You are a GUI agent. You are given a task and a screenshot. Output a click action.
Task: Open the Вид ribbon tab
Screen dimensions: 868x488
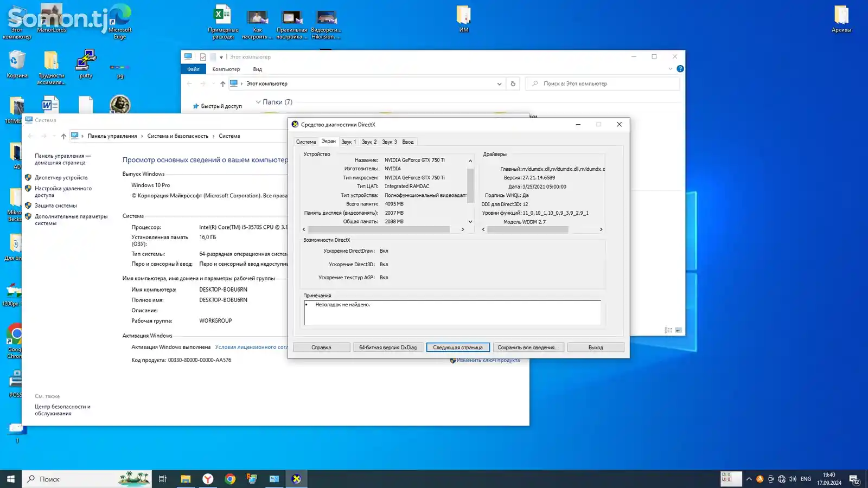coord(257,69)
